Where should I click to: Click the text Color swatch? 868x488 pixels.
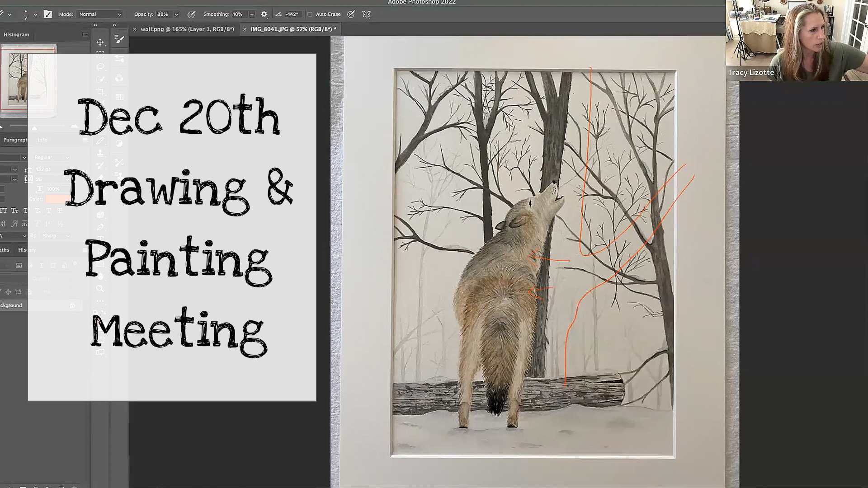coord(58,199)
